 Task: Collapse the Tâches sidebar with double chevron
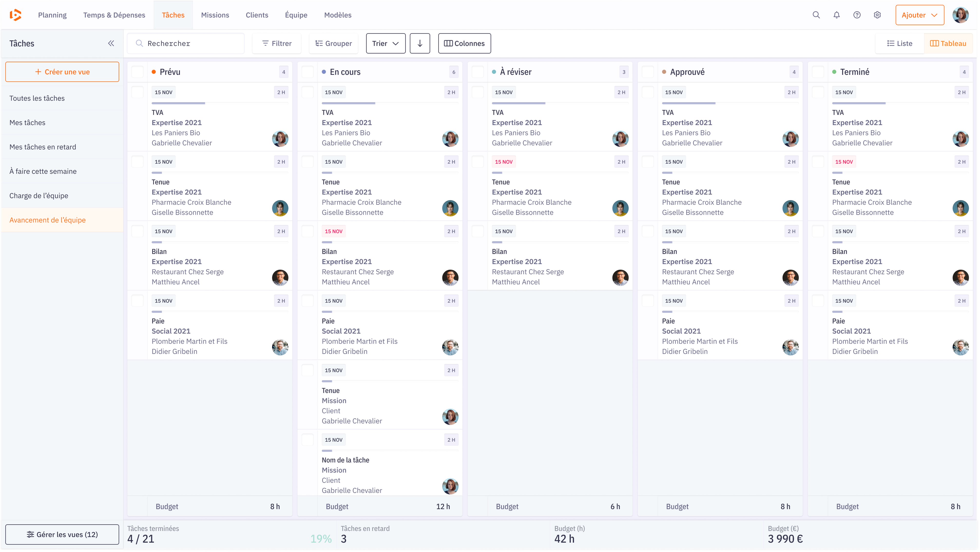111,43
